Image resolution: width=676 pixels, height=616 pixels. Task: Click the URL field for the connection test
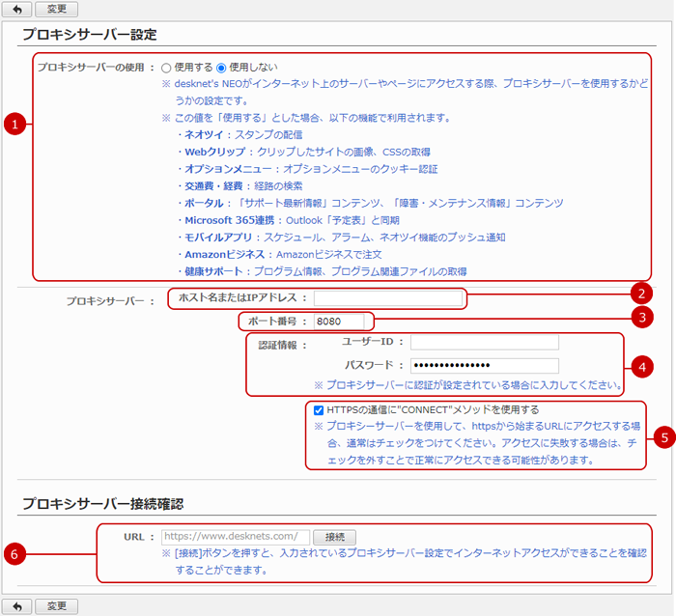pos(235,537)
